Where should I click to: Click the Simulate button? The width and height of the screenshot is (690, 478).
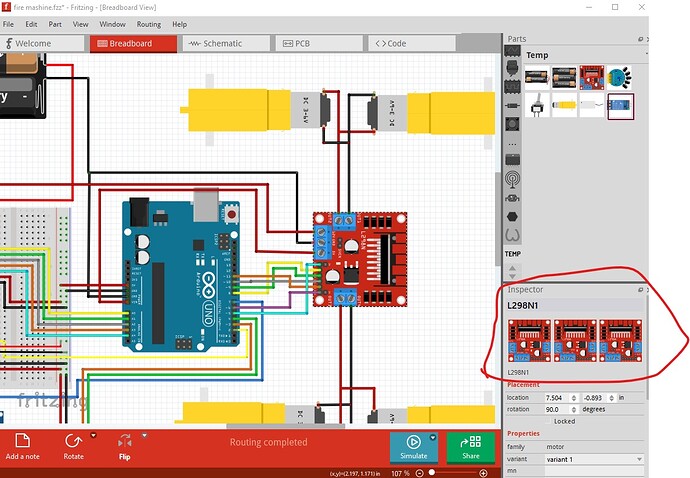coord(413,446)
